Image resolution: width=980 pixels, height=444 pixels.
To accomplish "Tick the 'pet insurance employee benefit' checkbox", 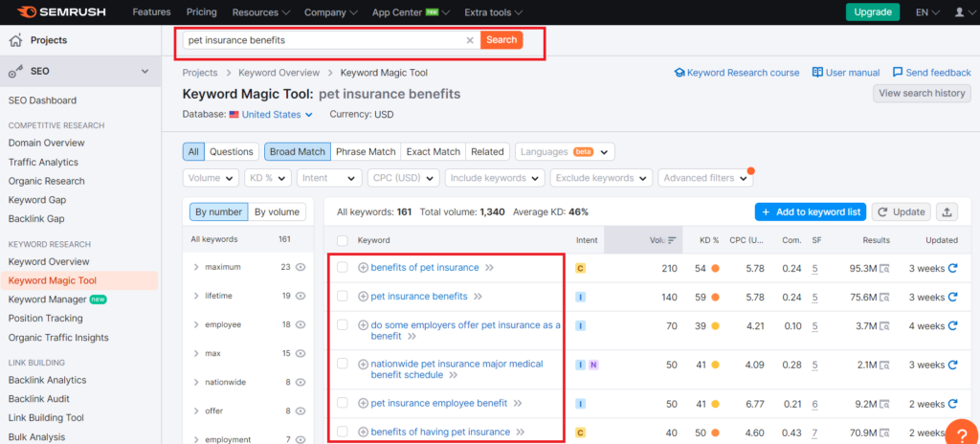I will [x=343, y=404].
